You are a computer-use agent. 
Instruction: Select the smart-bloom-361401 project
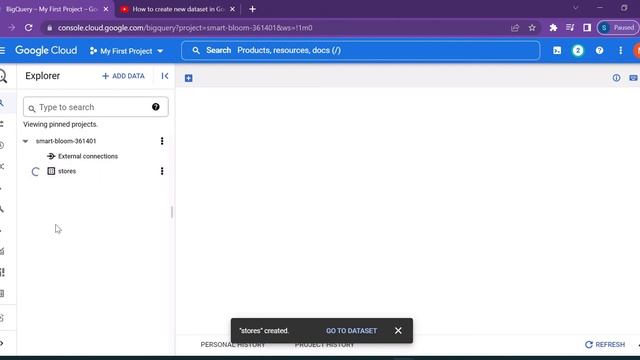66,141
